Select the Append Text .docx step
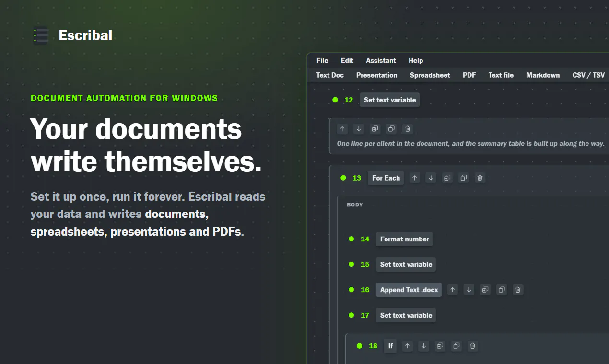The width and height of the screenshot is (609, 364). pyautogui.click(x=409, y=290)
